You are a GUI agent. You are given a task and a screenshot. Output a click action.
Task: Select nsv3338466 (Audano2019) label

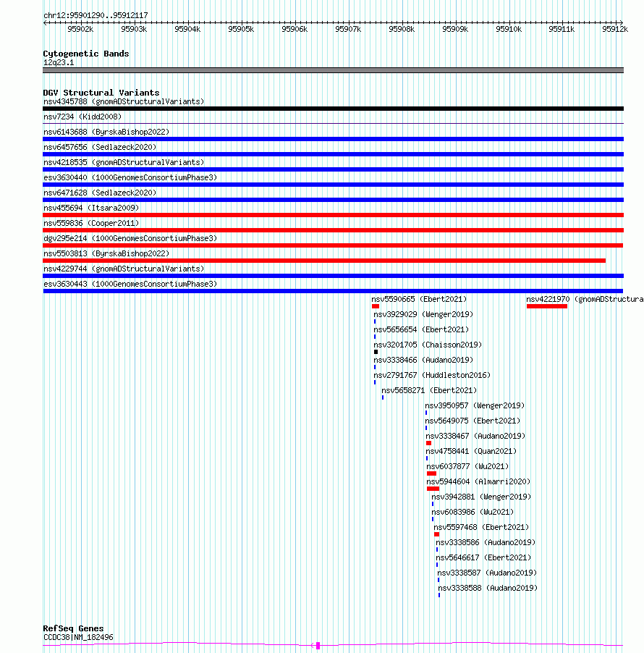(423, 361)
